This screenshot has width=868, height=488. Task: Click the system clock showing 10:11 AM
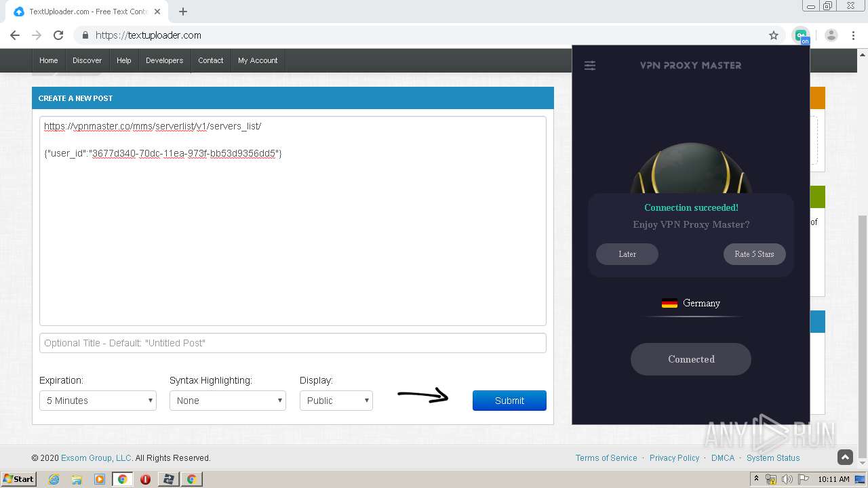pyautogui.click(x=833, y=479)
